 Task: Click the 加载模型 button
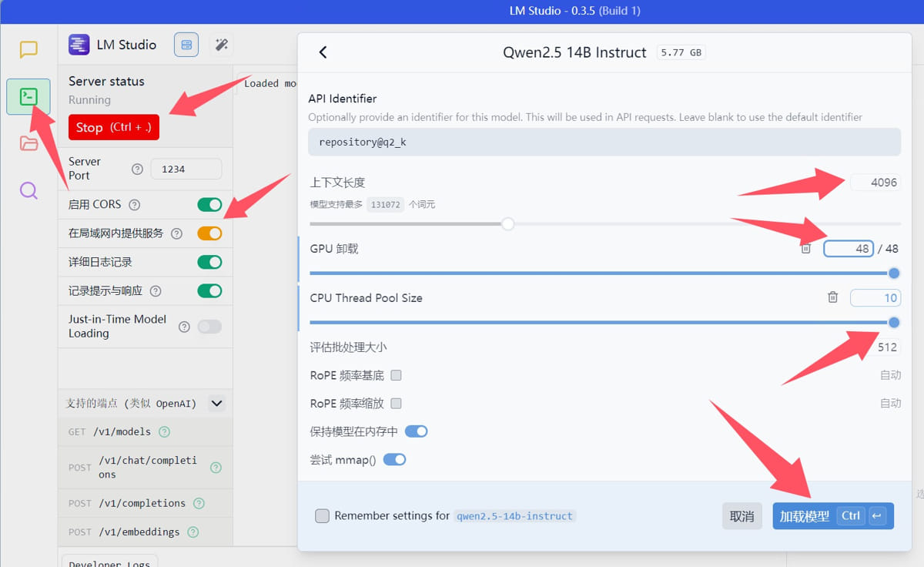tap(833, 516)
